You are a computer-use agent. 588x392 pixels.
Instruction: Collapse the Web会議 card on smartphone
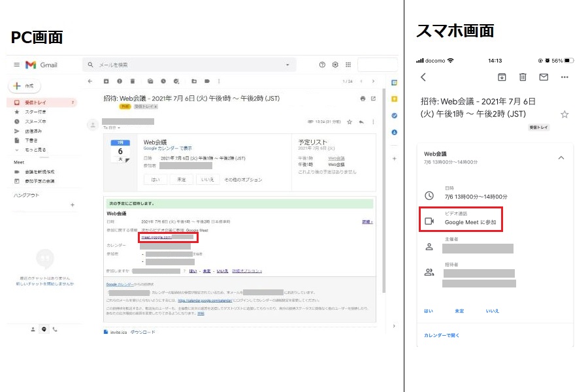pos(561,157)
